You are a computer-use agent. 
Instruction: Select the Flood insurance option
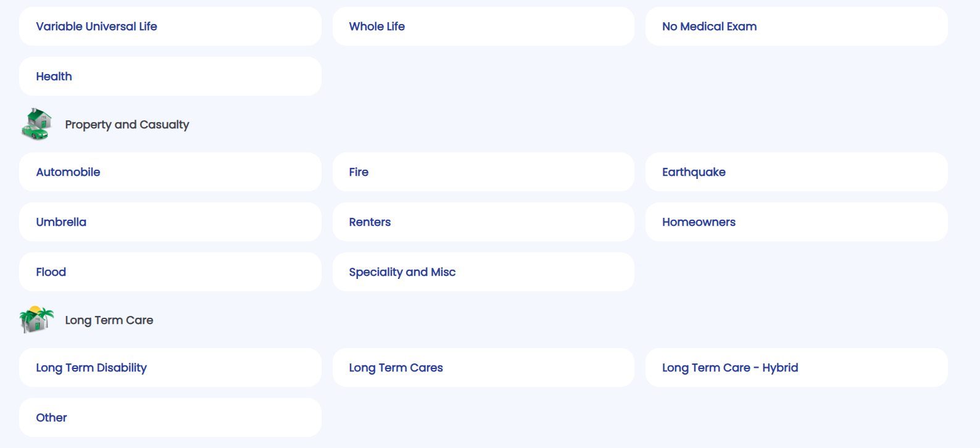click(170, 272)
